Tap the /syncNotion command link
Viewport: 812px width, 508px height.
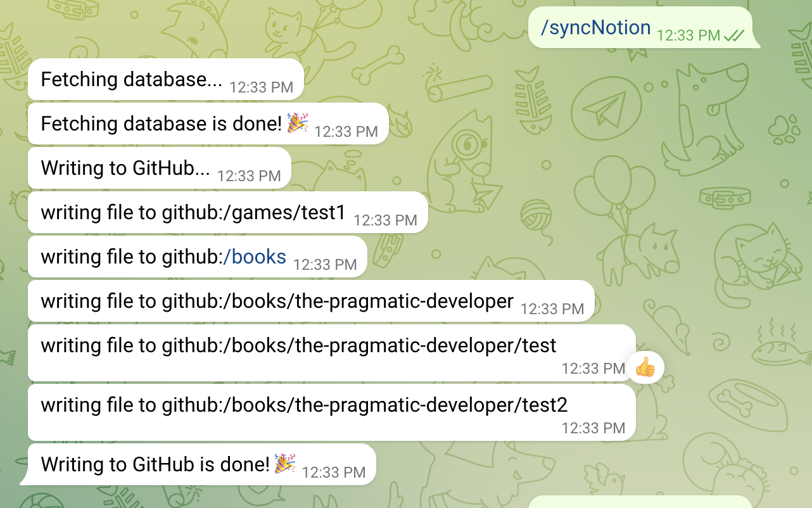pos(595,28)
